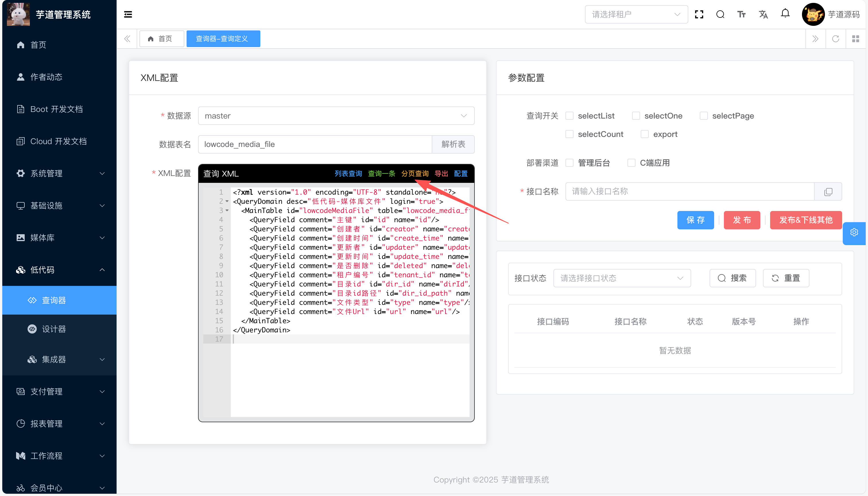
Task: Collapse the sidebar with hamburger icon
Action: 128,14
